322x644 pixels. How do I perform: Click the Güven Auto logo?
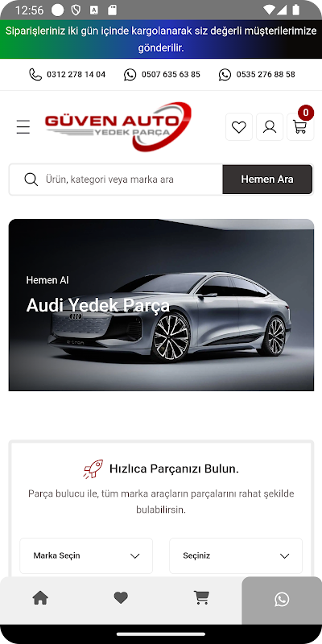click(118, 126)
